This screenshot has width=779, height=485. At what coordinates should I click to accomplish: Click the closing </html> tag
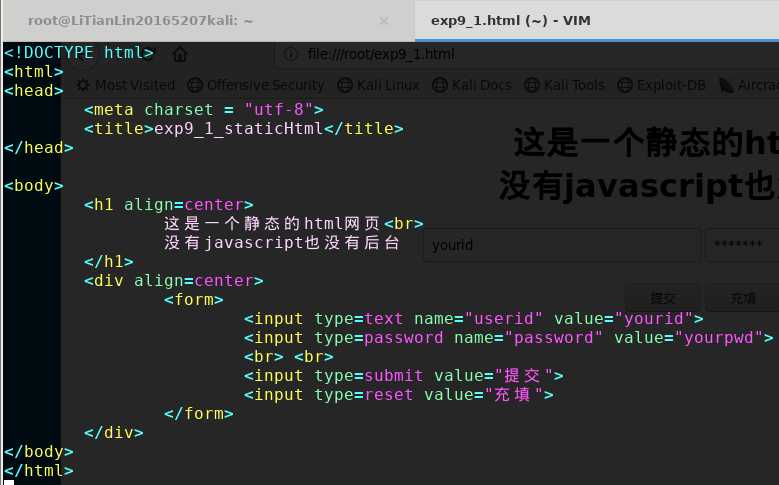(x=39, y=471)
